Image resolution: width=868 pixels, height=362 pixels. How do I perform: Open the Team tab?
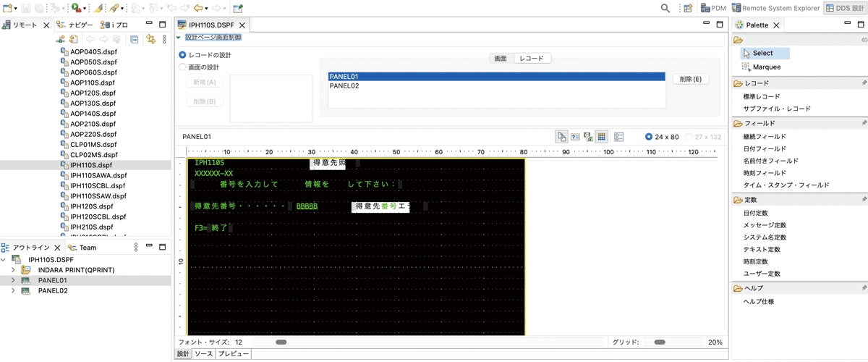[x=82, y=248]
